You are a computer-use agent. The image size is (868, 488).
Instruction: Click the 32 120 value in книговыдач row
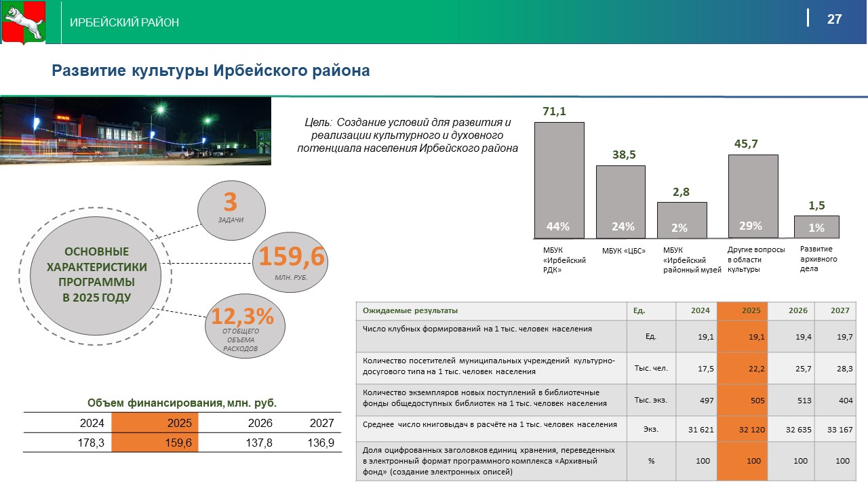[x=743, y=429]
